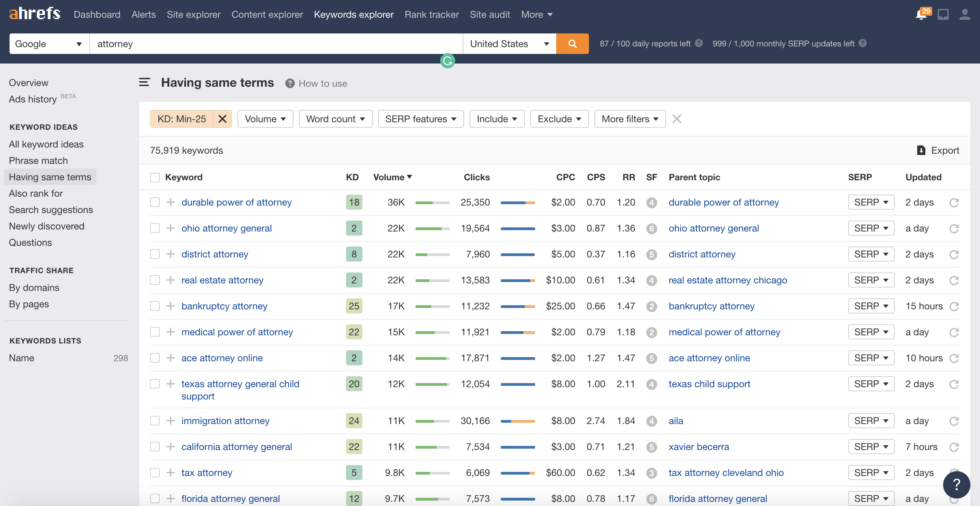Click SERP features count icon for district attorney
This screenshot has height=506, width=980.
[651, 254]
